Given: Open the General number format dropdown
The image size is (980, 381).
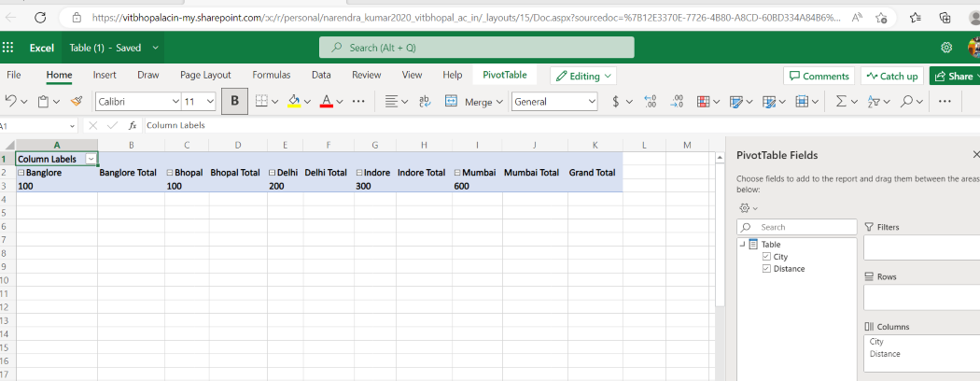Looking at the screenshot, I should pos(592,101).
